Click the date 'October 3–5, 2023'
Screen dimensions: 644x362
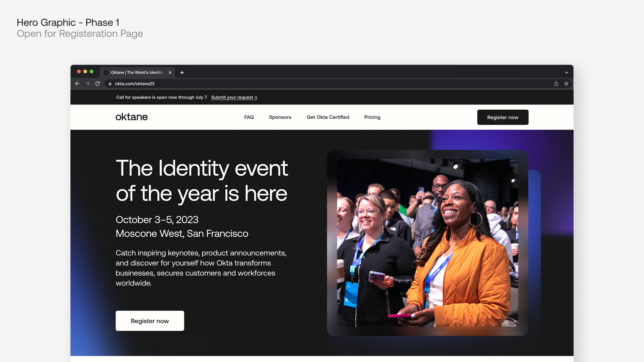point(157,220)
